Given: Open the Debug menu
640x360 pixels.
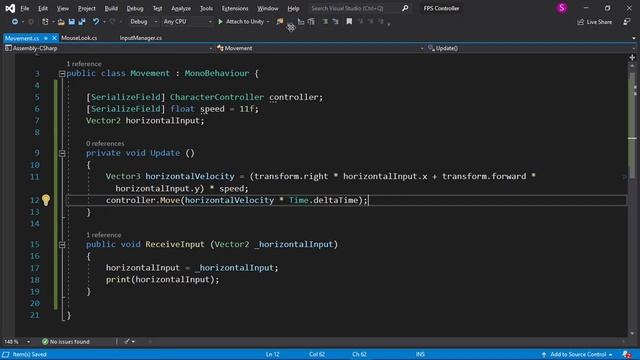Looking at the screenshot, I should (135, 8).
